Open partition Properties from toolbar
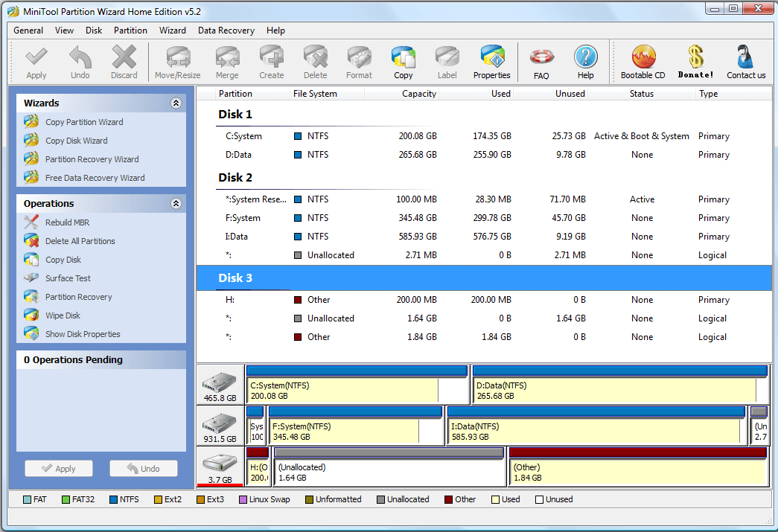The width and height of the screenshot is (778, 532). click(491, 62)
